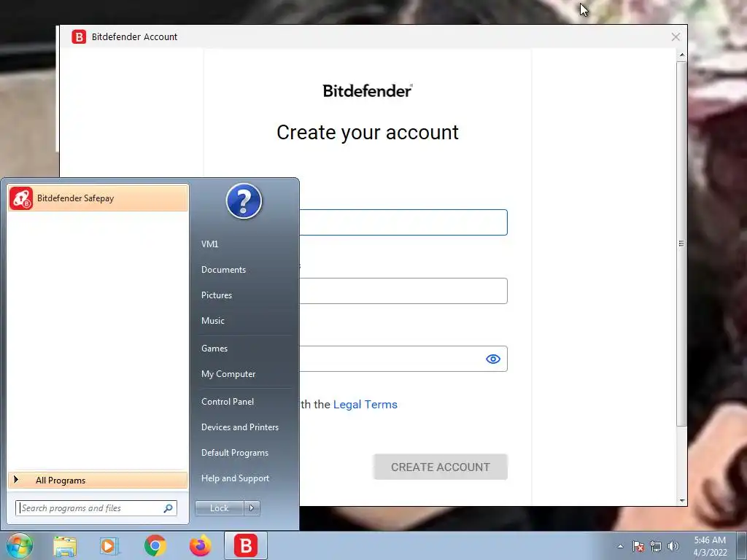Open the Legal Terms link
This screenshot has height=560, width=747.
tap(365, 404)
